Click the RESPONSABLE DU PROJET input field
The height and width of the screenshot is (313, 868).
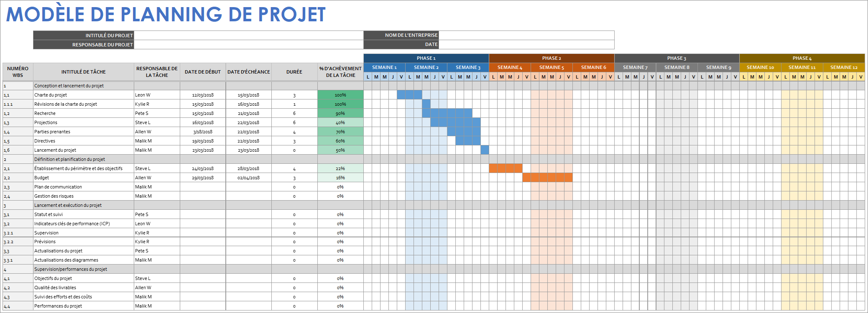point(248,45)
